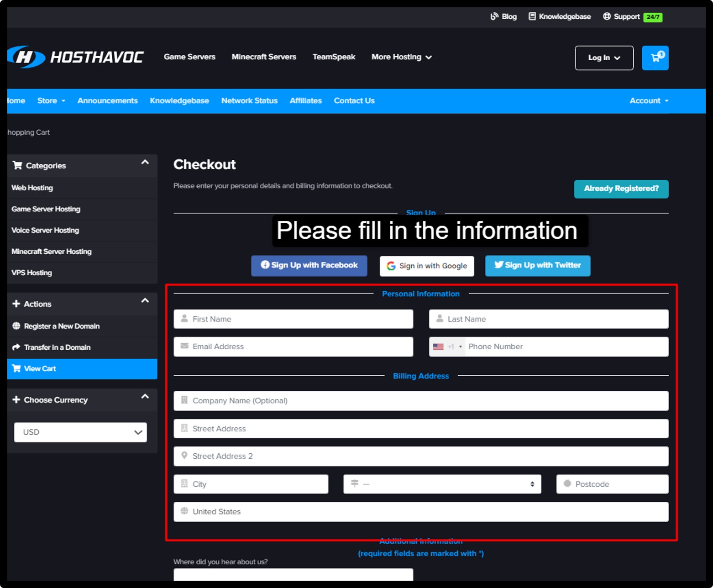Click the shopping cart icon in the header
Viewport: 713px width, 588px height.
point(655,58)
